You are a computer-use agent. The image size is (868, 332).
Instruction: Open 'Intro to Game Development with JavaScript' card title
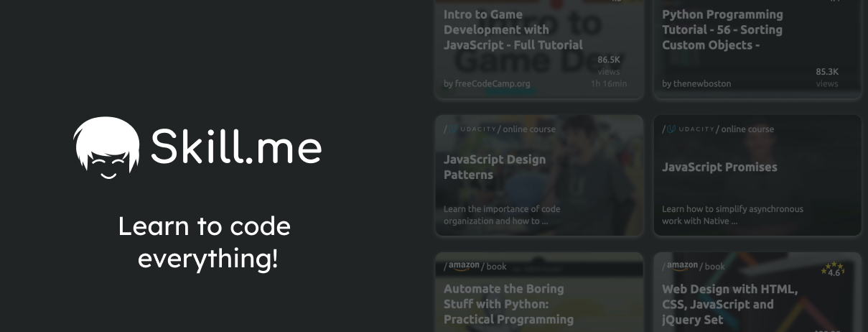tap(513, 29)
